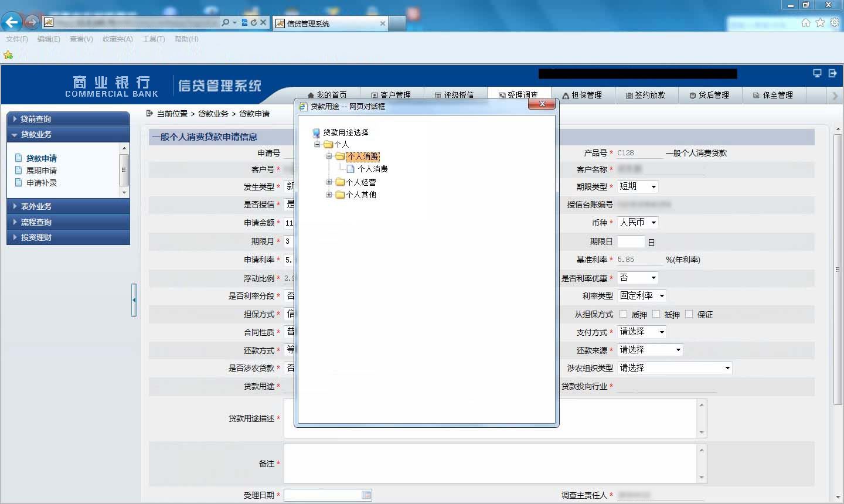Open the browser tools gear icon
The image size is (844, 504).
coord(834,22)
